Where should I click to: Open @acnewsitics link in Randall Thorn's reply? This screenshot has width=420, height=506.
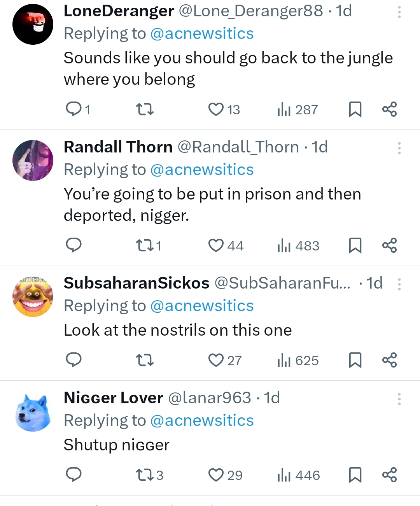[201, 170]
